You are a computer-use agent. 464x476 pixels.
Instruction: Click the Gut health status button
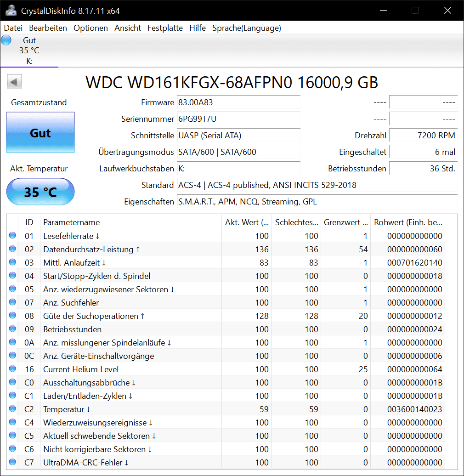pos(40,132)
